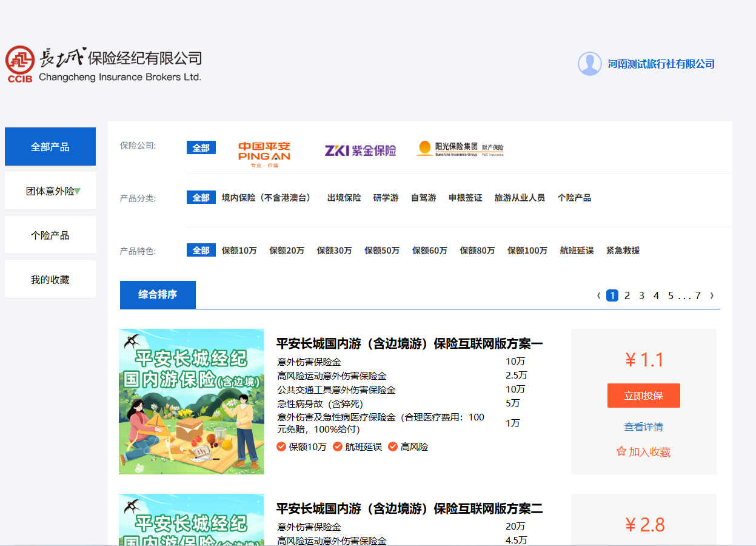Click 立即投保 for plan one

coord(643,396)
